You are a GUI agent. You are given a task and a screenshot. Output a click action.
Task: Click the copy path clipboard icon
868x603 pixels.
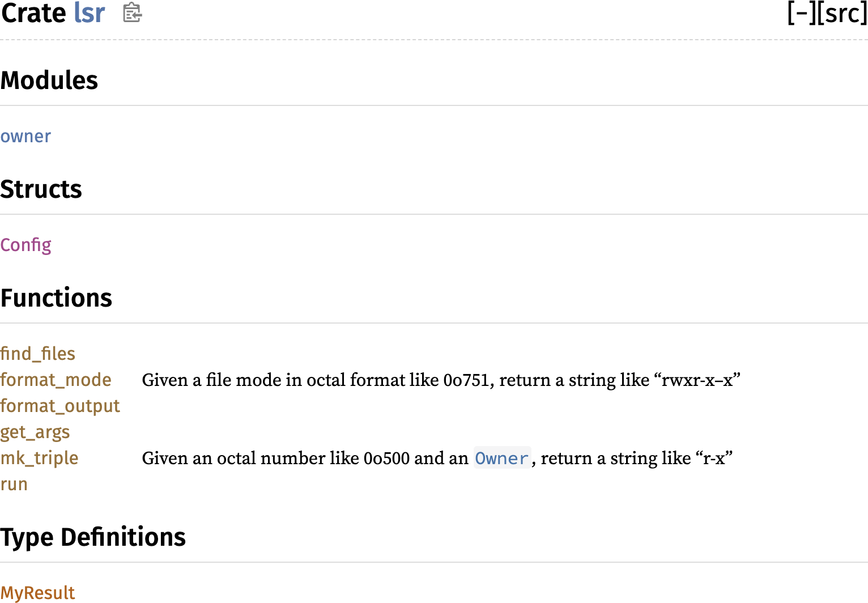tap(132, 12)
